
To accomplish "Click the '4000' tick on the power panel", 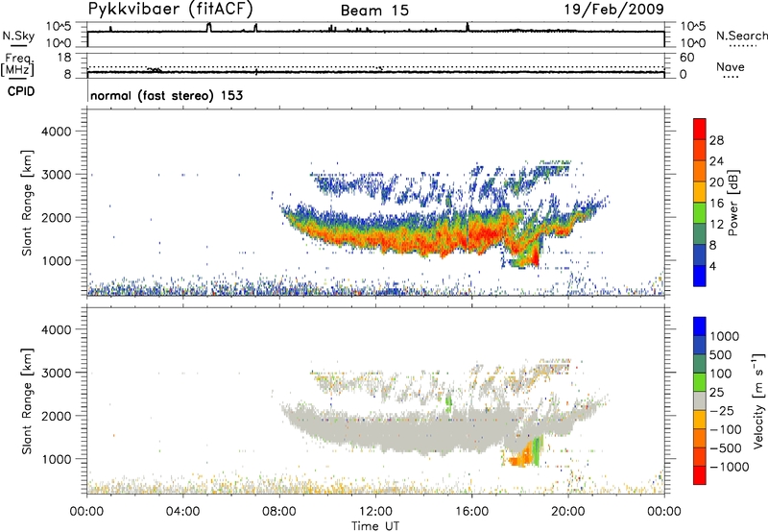I will click(57, 132).
